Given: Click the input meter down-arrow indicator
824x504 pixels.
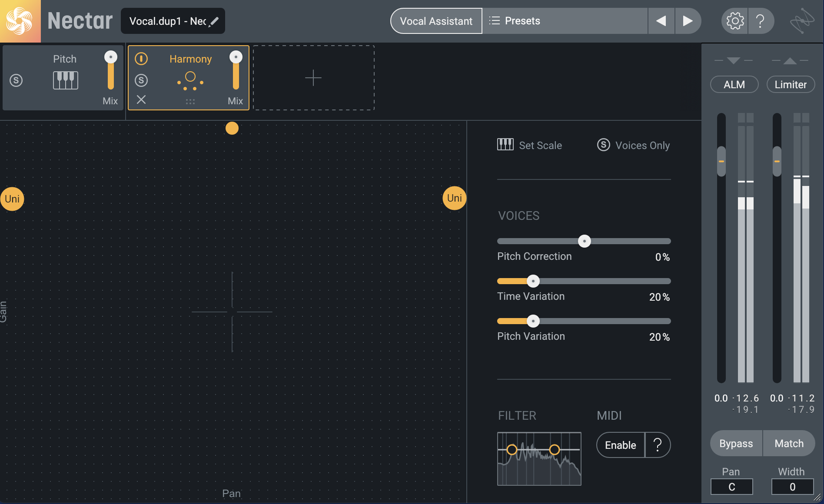Looking at the screenshot, I should coord(734,60).
